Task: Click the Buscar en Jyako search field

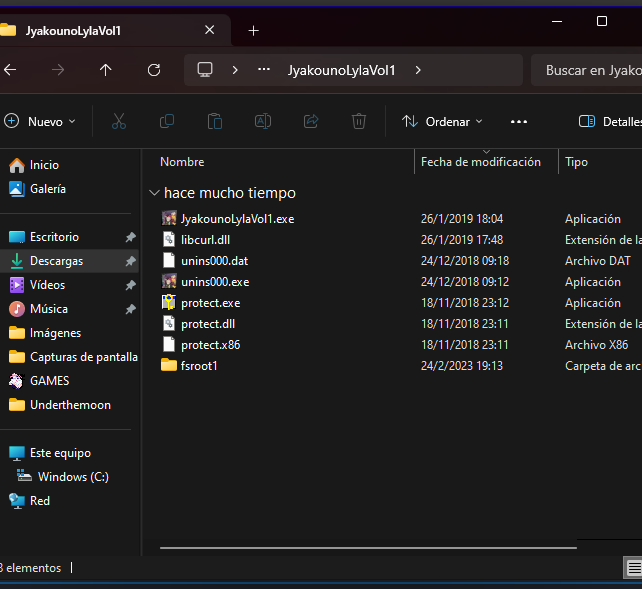Action: click(x=586, y=70)
